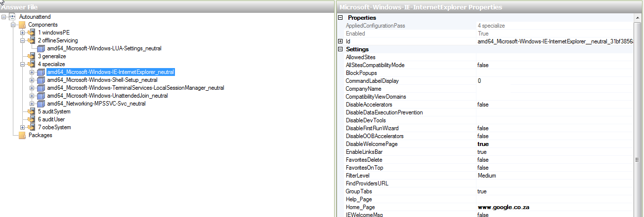This screenshot has width=644, height=217.
Task: Click the 2 offlineServicing pass icon
Action: coord(31,40)
